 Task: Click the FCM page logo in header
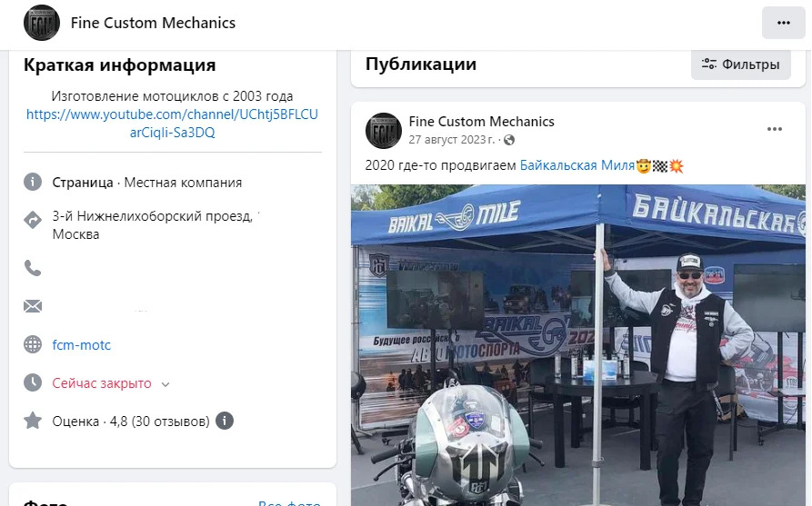click(x=42, y=23)
